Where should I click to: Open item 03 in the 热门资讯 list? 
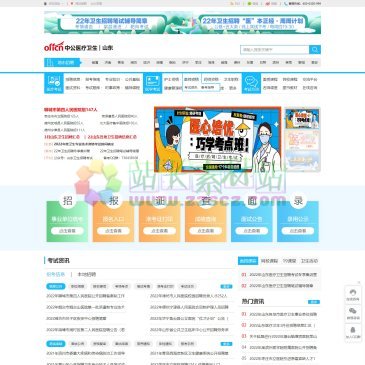279,336
